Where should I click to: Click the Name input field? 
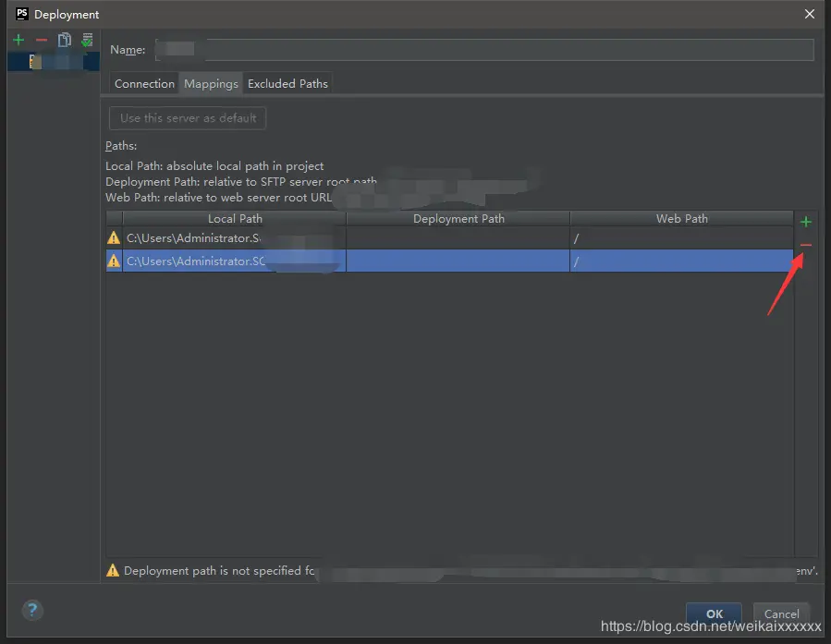(484, 49)
